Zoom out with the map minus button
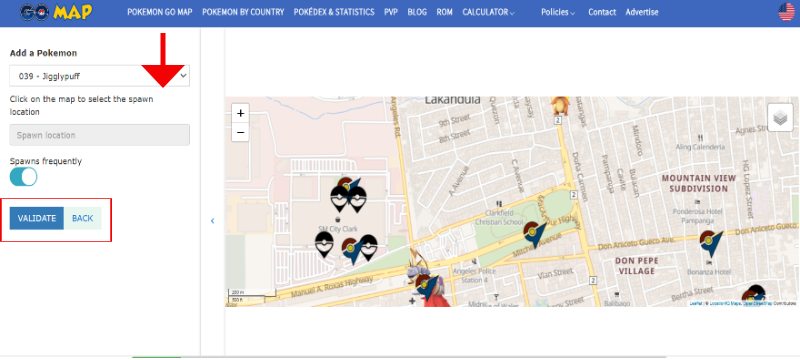The height and width of the screenshot is (360, 800). tap(240, 133)
